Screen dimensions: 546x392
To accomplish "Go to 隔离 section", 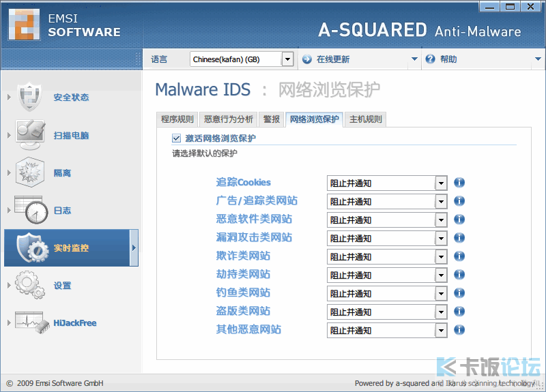I will (x=62, y=173).
